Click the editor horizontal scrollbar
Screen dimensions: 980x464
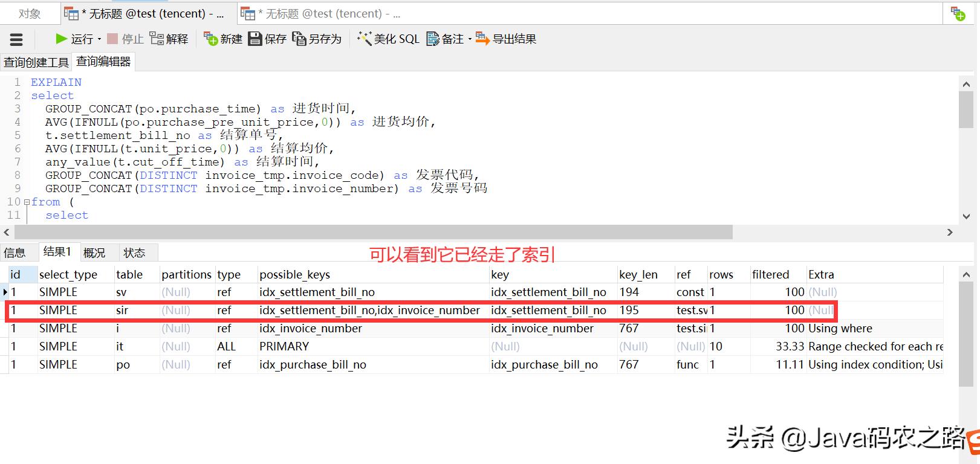click(373, 233)
